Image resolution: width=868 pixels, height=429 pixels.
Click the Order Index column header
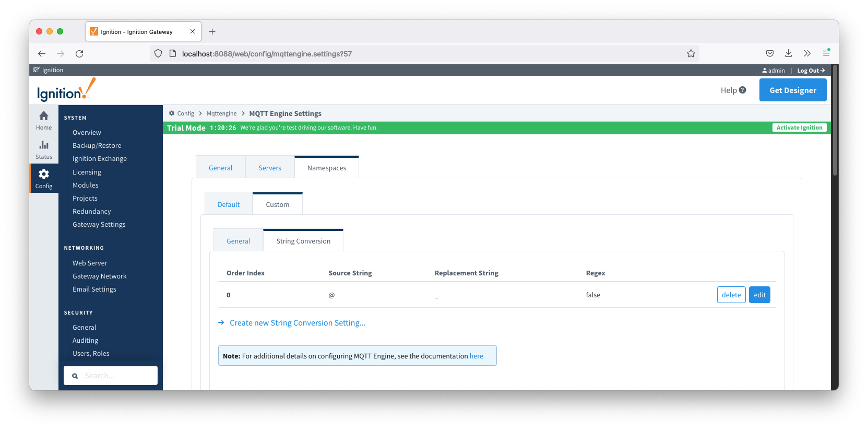pos(245,273)
